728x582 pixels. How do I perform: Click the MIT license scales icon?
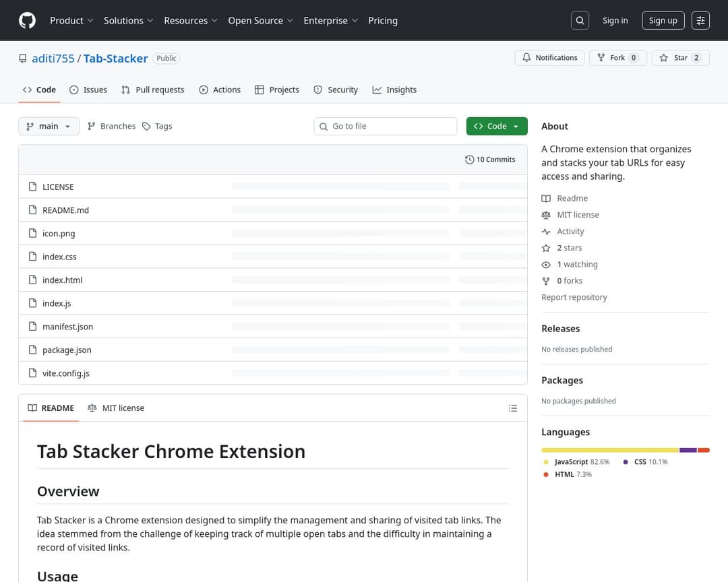coord(547,214)
